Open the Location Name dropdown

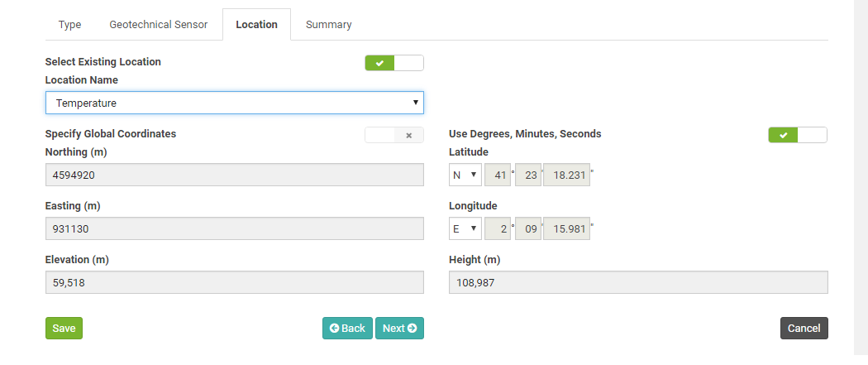[235, 103]
